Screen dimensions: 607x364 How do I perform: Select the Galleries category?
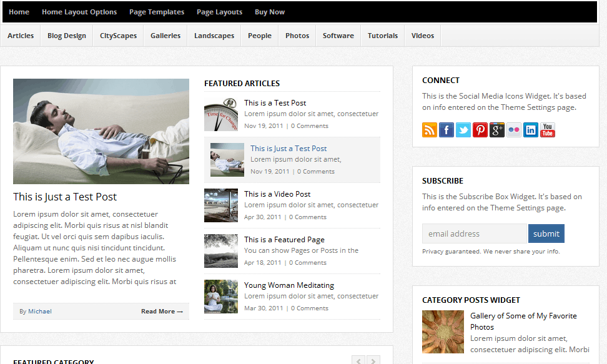coord(165,36)
